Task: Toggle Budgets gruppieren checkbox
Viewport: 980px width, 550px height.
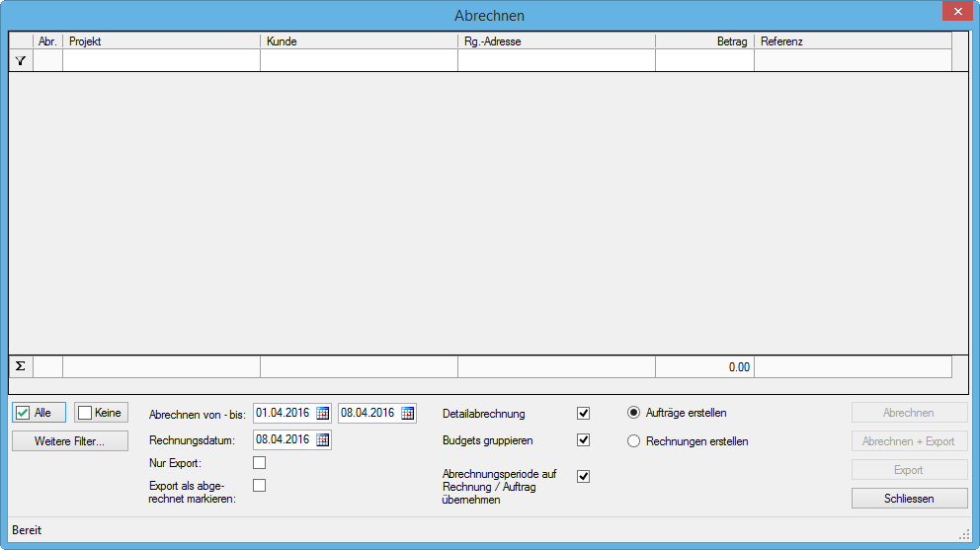Action: click(583, 440)
